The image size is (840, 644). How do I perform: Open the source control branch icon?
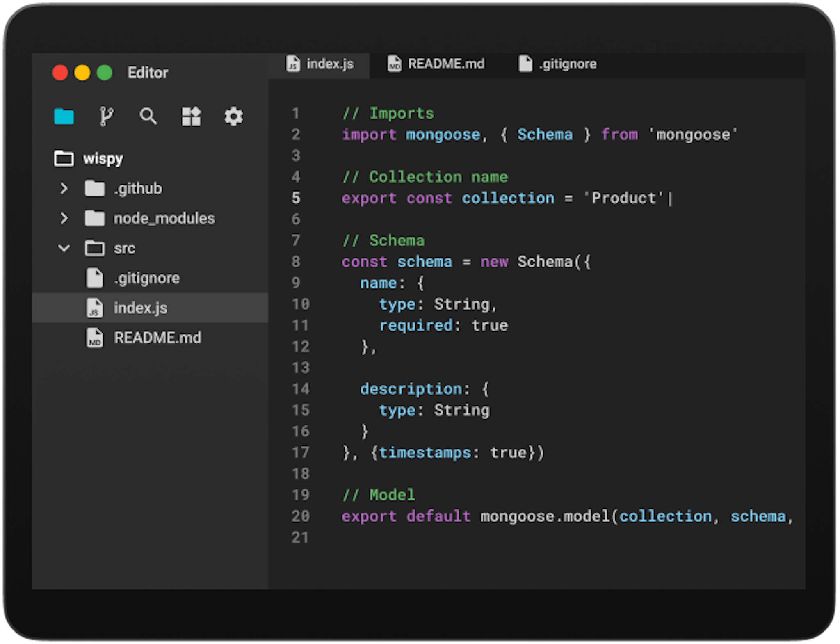pos(106,116)
